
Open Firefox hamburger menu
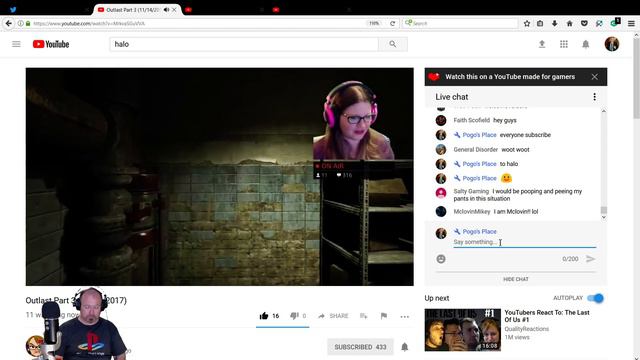631,23
